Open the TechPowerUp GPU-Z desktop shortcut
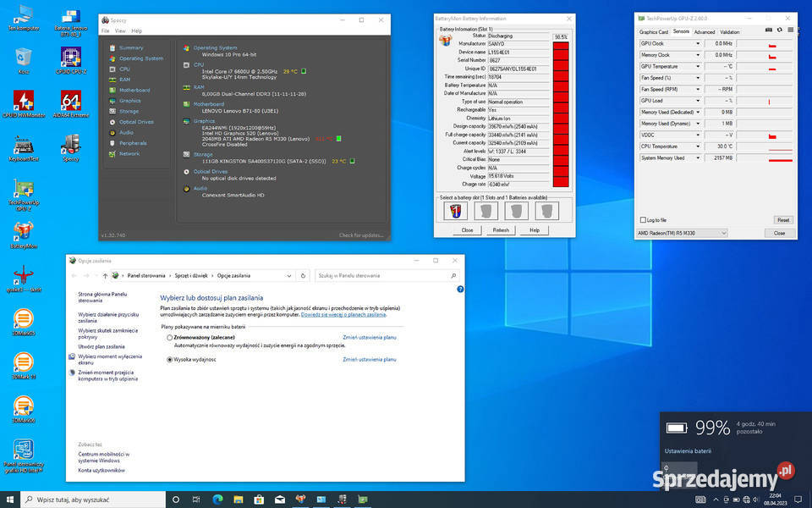Screen dimensions: 812x508 [x=24, y=196]
